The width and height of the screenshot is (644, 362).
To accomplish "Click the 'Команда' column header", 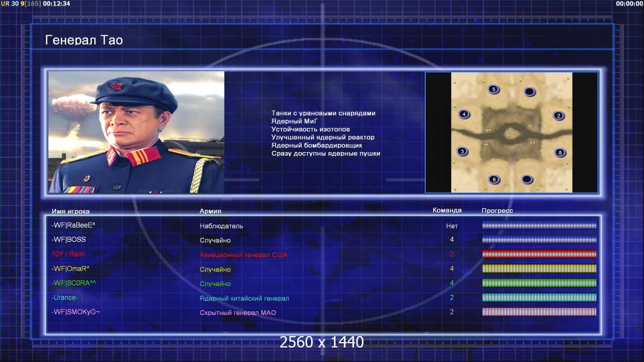I will click(x=447, y=210).
